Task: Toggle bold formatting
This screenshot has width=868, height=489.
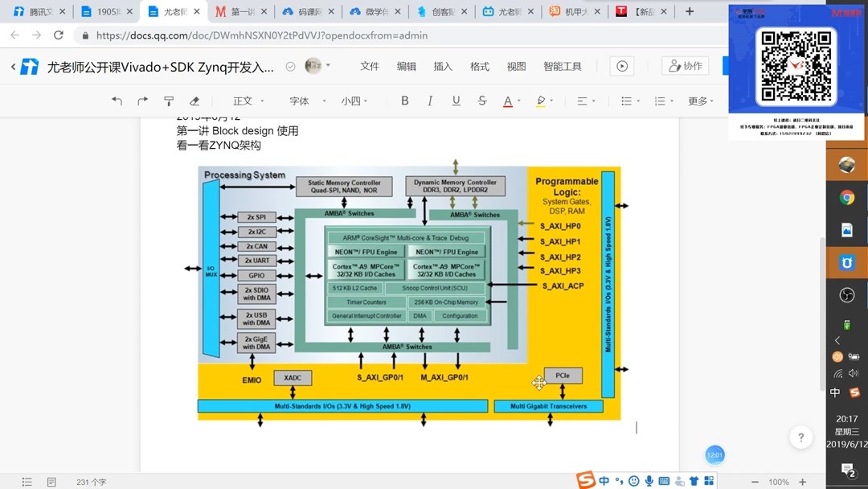Action: [404, 101]
